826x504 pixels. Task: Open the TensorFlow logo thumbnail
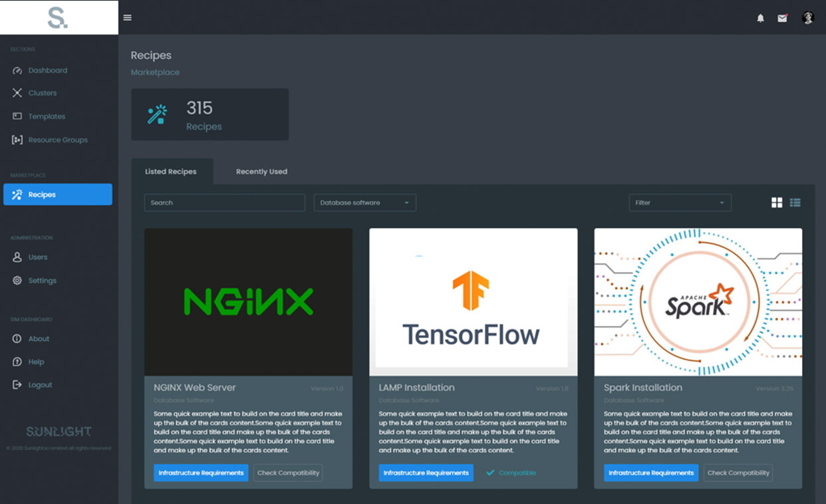(473, 302)
